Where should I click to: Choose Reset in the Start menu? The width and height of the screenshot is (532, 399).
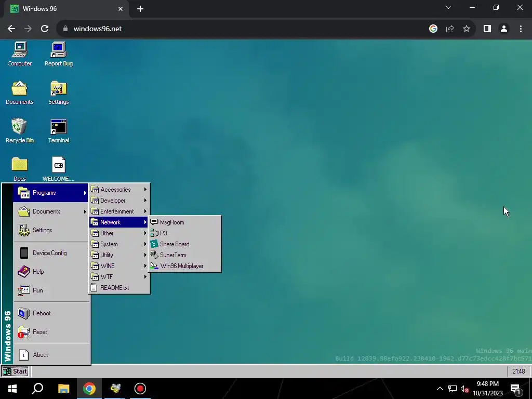pyautogui.click(x=51, y=331)
